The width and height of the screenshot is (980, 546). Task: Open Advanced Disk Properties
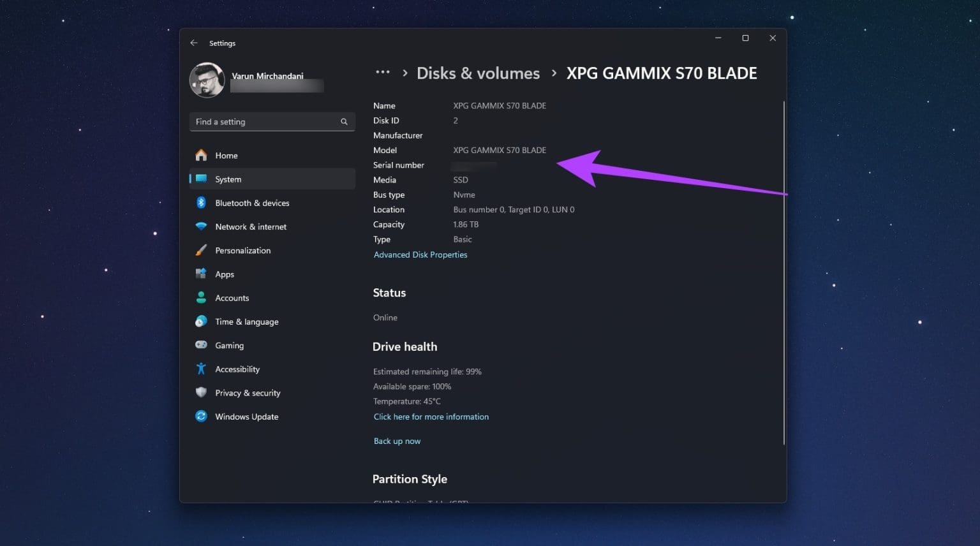pyautogui.click(x=420, y=255)
